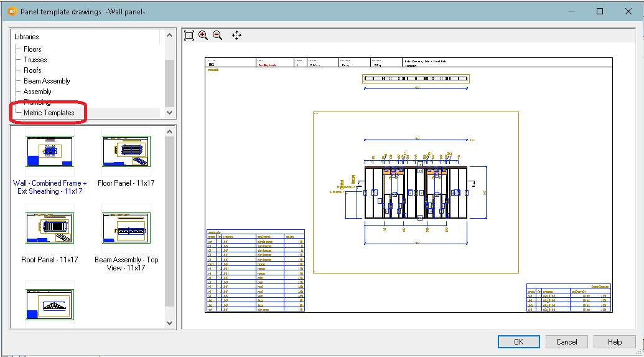Select Beam Assembly Top View thumbnail

point(126,228)
